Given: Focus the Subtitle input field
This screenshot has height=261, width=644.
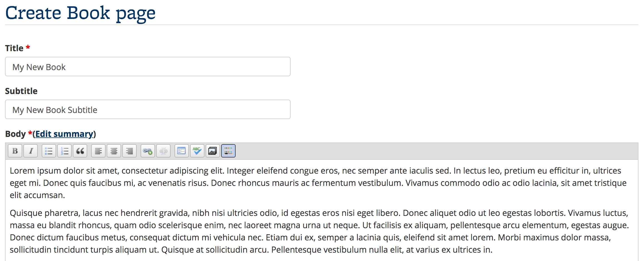Looking at the screenshot, I should click(x=148, y=110).
